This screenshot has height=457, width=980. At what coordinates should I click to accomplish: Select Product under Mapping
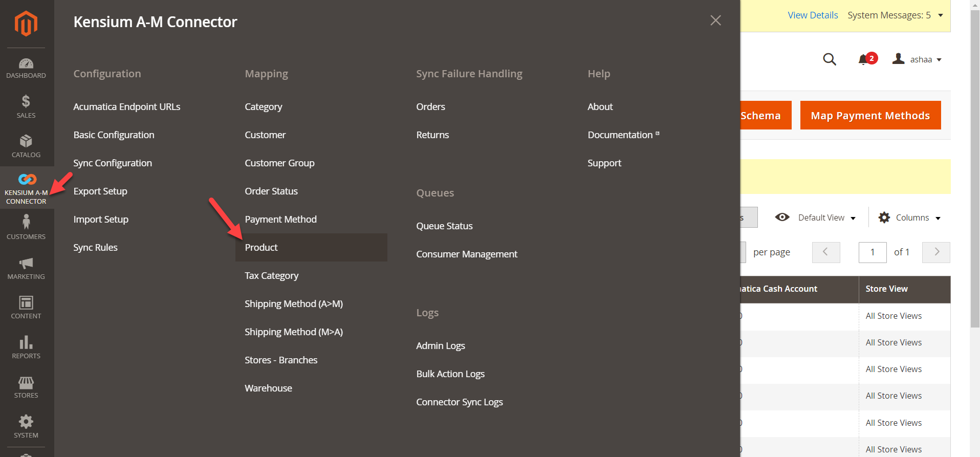(x=261, y=247)
